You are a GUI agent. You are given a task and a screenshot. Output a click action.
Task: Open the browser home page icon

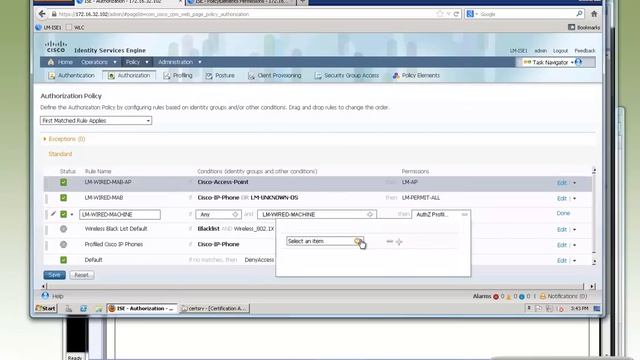594,14
